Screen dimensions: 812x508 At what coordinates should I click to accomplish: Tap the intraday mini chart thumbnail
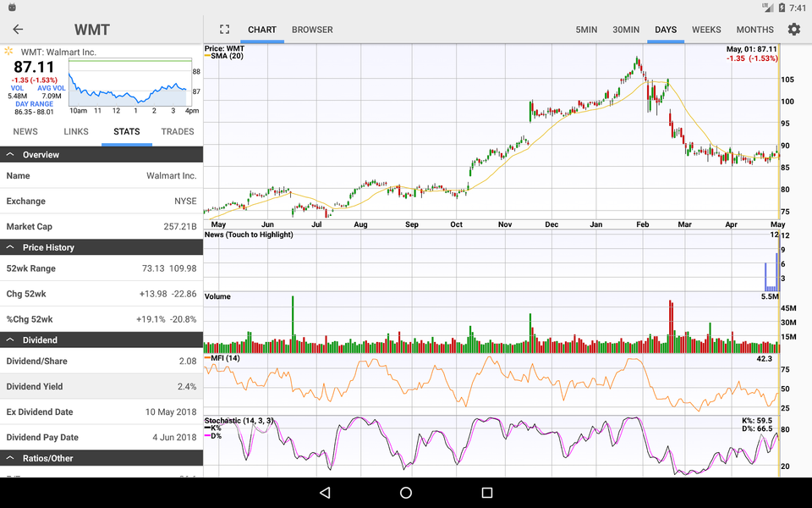click(129, 85)
